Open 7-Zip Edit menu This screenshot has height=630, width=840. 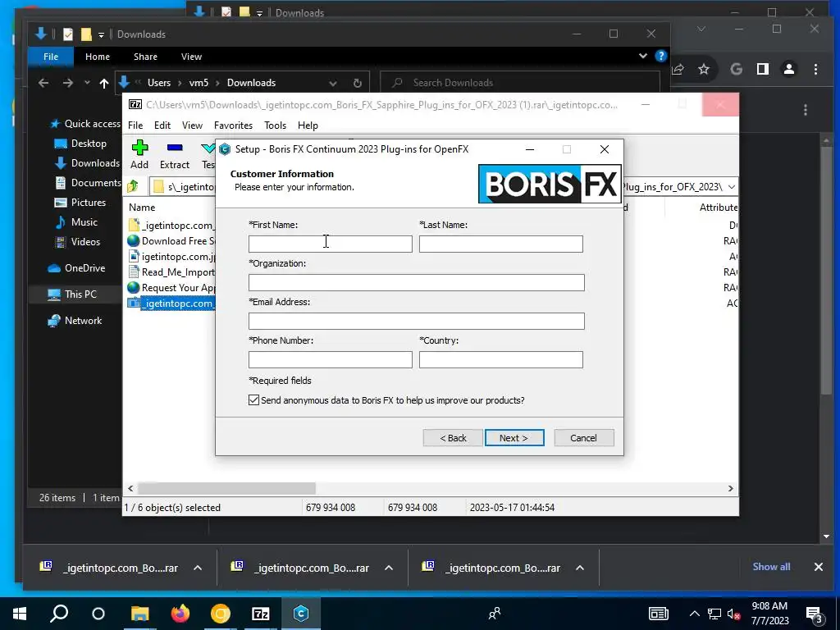(162, 126)
